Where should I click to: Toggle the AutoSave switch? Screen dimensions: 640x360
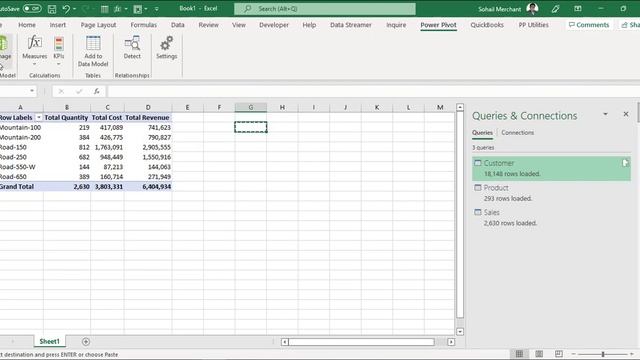pos(32,8)
